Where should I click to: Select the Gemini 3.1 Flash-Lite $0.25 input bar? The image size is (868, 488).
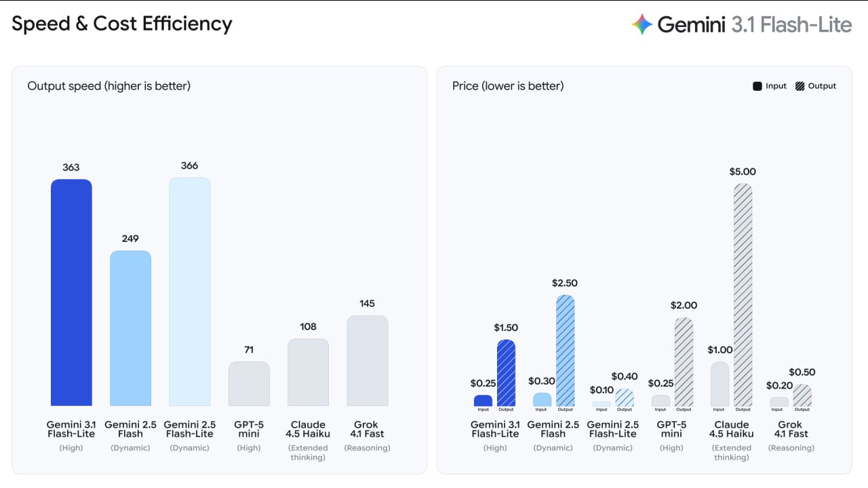point(483,401)
